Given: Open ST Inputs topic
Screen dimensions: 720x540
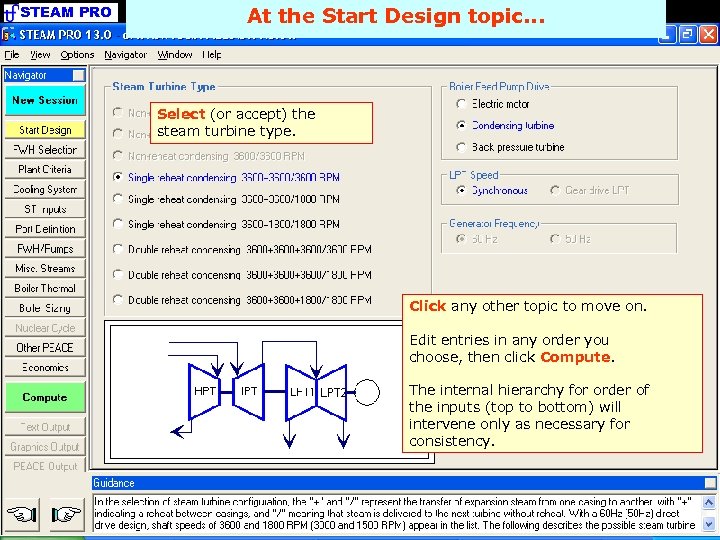Looking at the screenshot, I should 45,209.
